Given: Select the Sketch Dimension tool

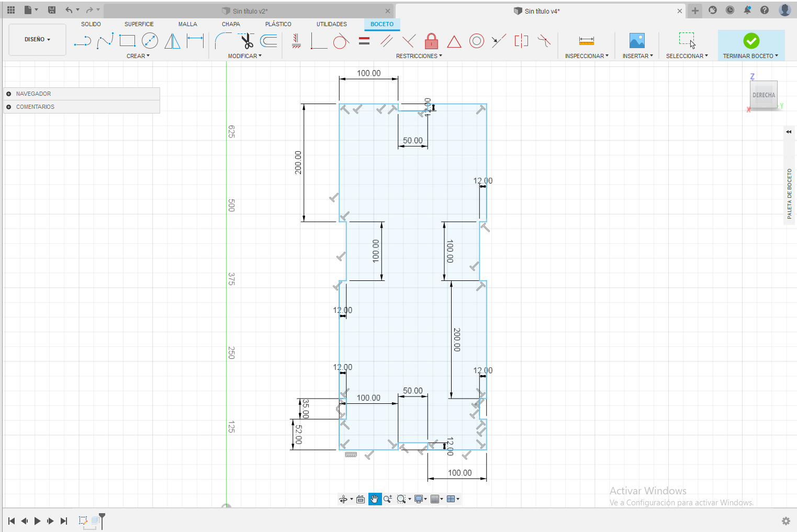Looking at the screenshot, I should pos(195,41).
